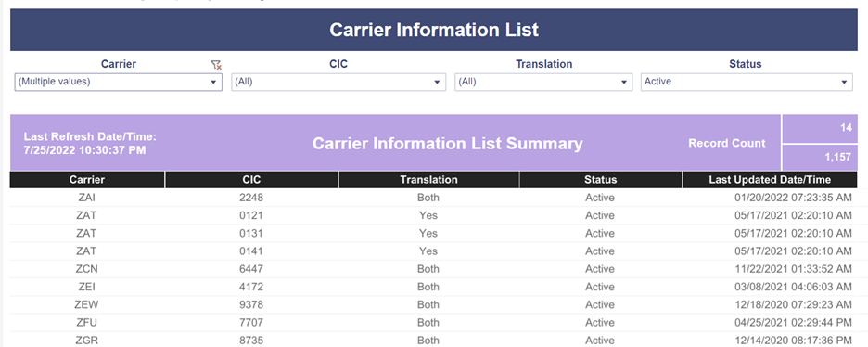This screenshot has width=868, height=347.
Task: Select the Translation column header
Action: tap(429, 180)
